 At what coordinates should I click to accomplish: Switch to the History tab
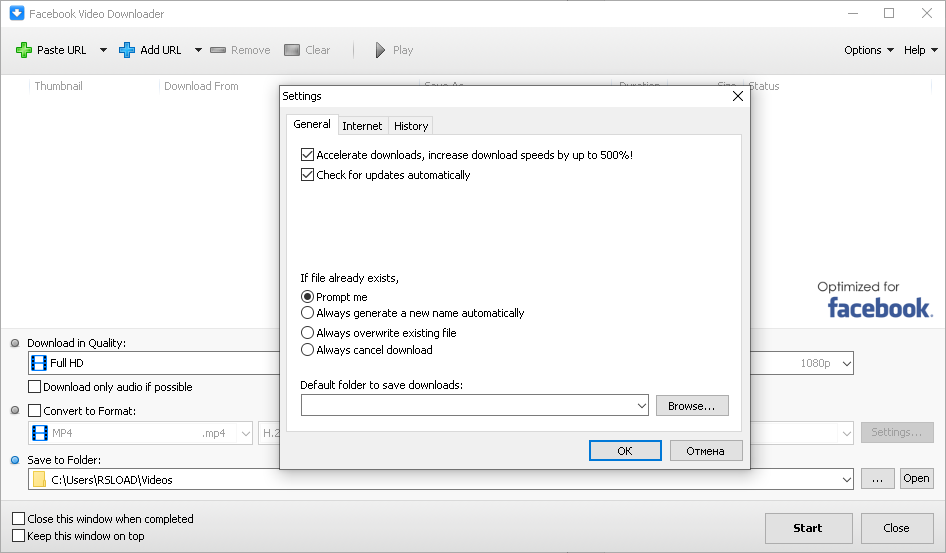[411, 125]
